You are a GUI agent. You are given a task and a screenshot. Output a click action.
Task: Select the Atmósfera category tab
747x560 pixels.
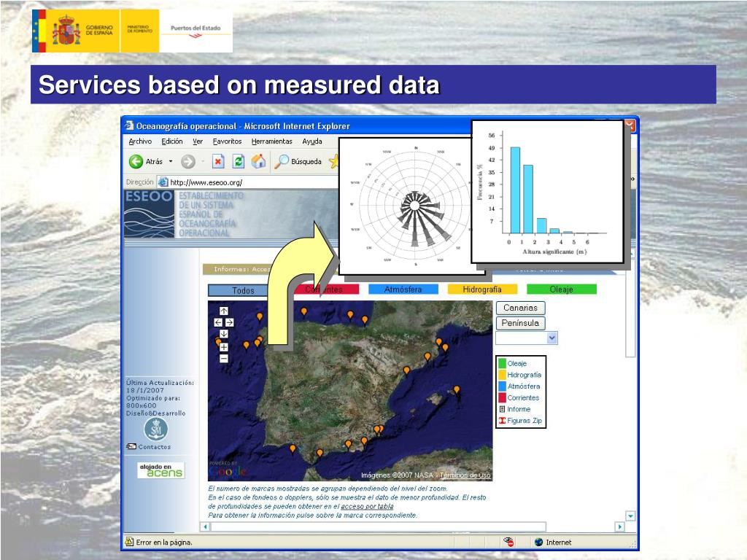403,289
